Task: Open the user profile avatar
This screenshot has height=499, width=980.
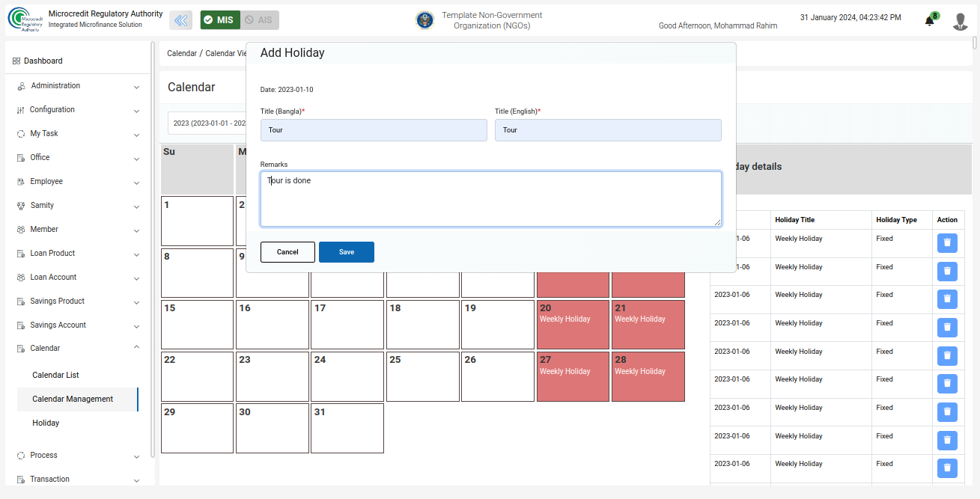Action: pyautogui.click(x=961, y=21)
